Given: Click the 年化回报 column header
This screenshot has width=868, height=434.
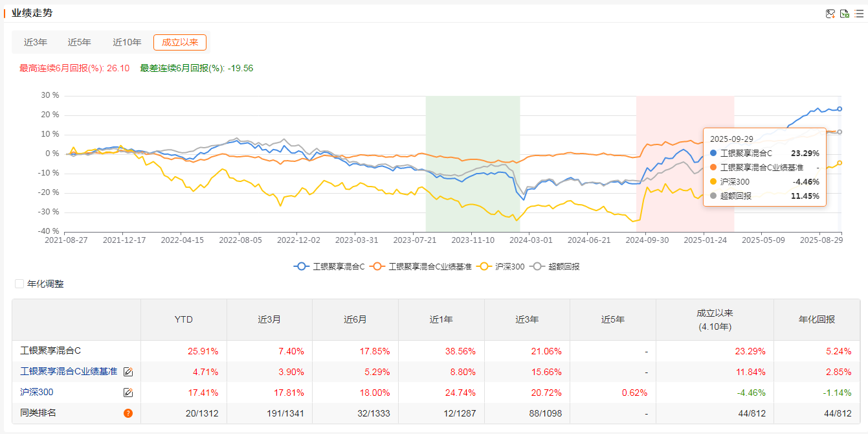Looking at the screenshot, I should coord(817,319).
